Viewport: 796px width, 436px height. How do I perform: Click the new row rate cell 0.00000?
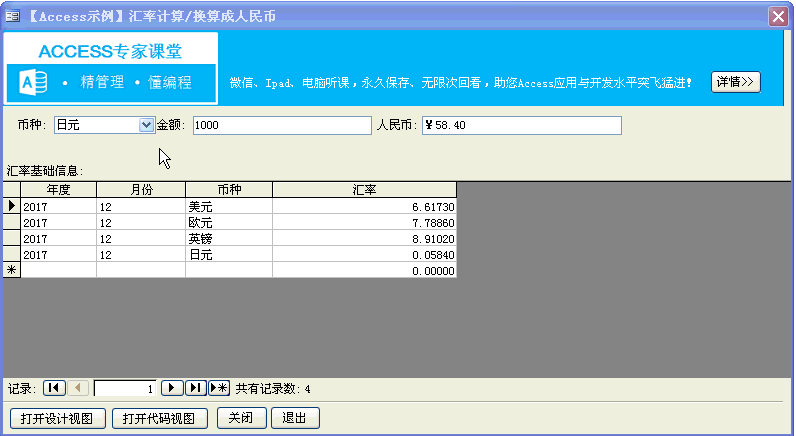click(x=364, y=270)
